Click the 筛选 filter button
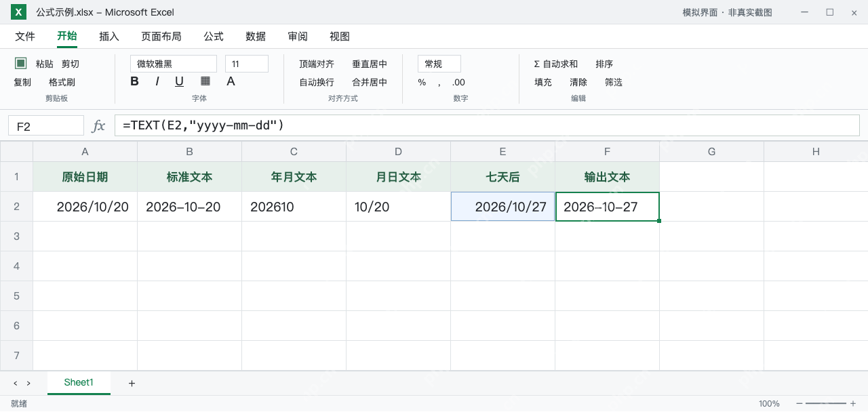Screen dimensions: 868x412 614,83
